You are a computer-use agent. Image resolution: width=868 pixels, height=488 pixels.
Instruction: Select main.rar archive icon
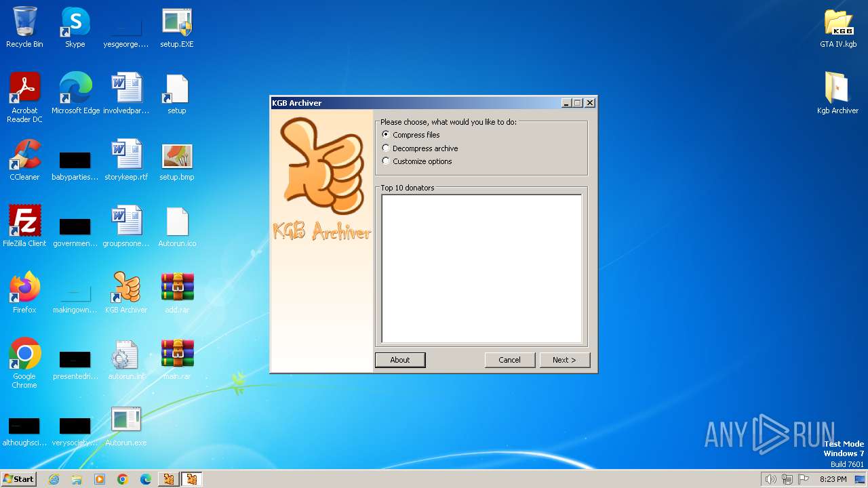177,359
